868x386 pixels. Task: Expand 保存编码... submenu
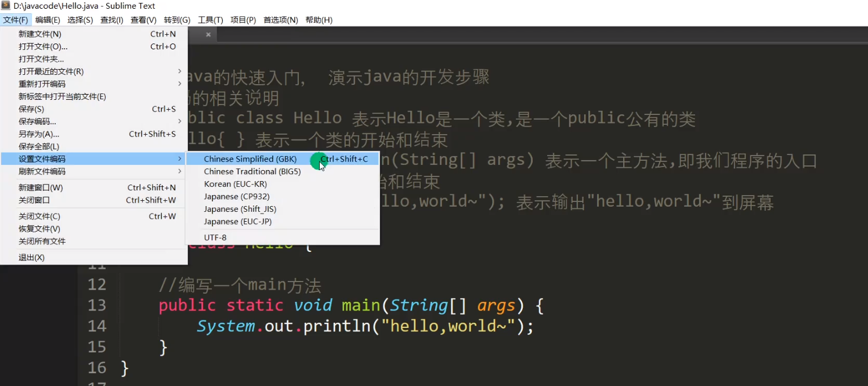94,121
